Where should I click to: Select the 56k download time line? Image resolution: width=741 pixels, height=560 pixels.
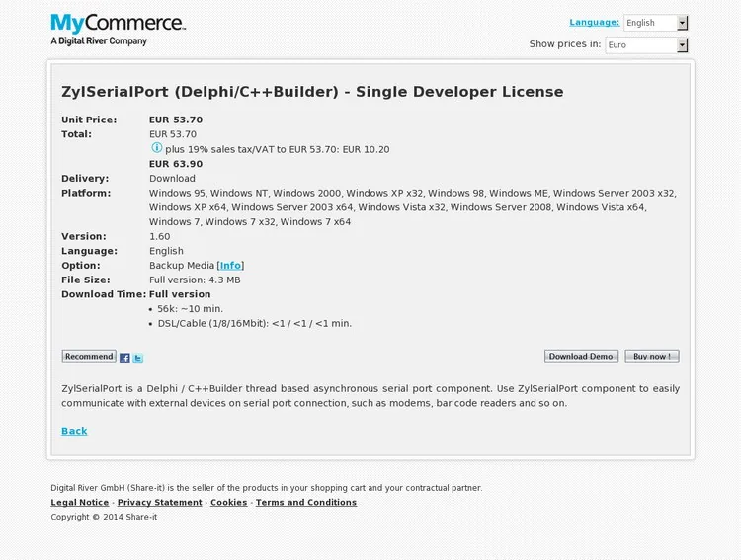pos(190,309)
